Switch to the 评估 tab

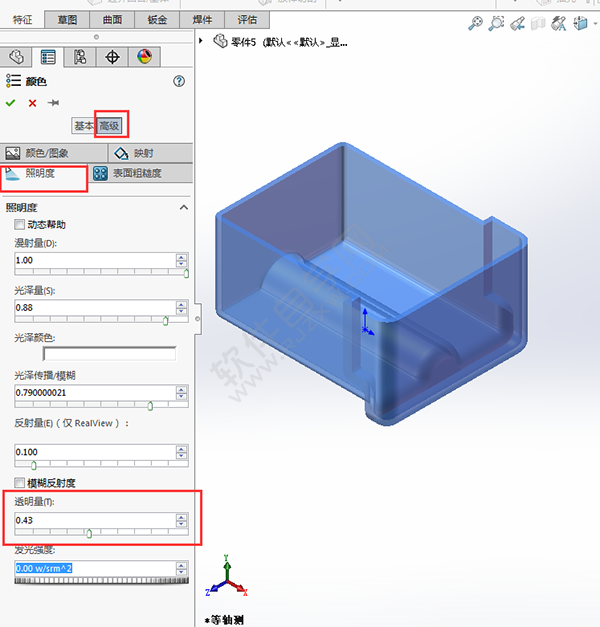tap(247, 20)
